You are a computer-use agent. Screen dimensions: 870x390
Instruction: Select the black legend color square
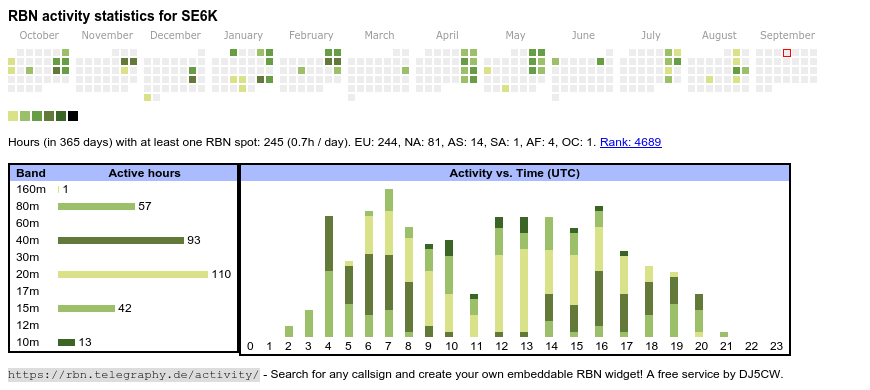73,116
